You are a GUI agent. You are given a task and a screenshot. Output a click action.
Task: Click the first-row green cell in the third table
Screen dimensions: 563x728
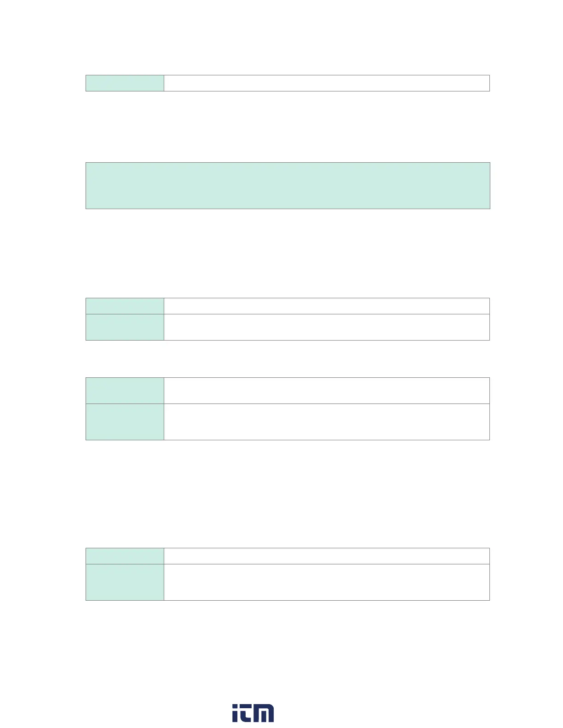pyautogui.click(x=125, y=391)
